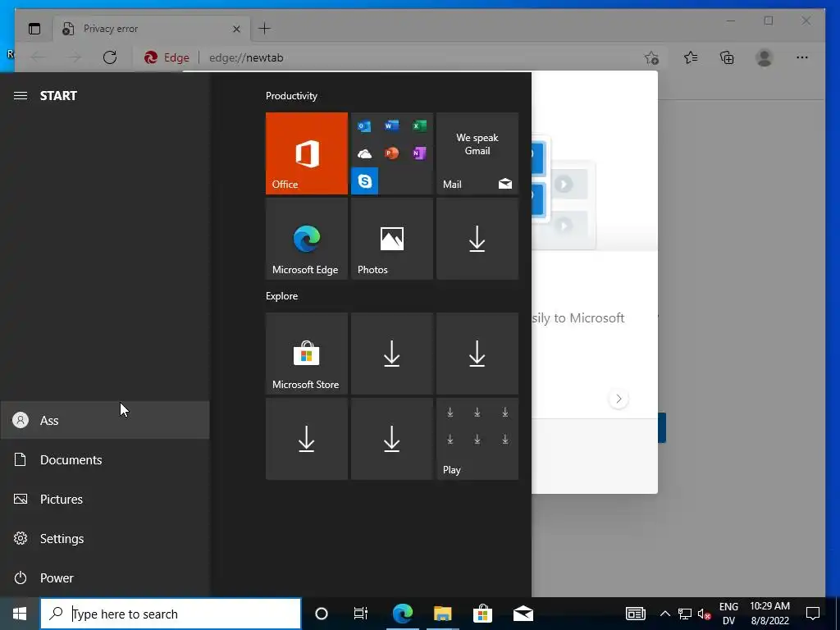Open Power options in Start menu
The image size is (840, 630).
click(105, 578)
